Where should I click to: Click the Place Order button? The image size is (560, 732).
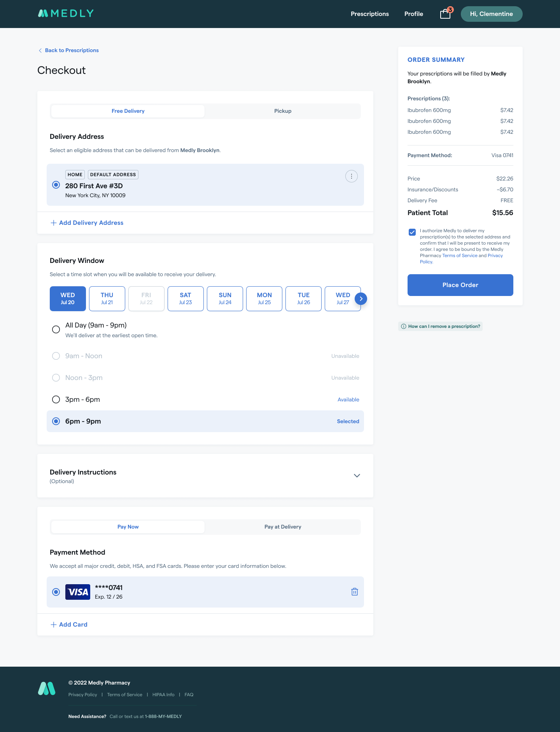(460, 285)
